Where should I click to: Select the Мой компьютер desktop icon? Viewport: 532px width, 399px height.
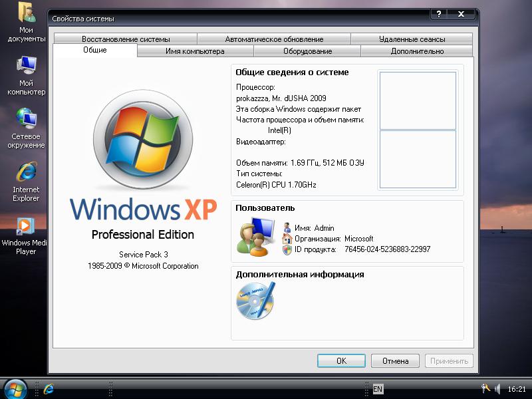26,75
